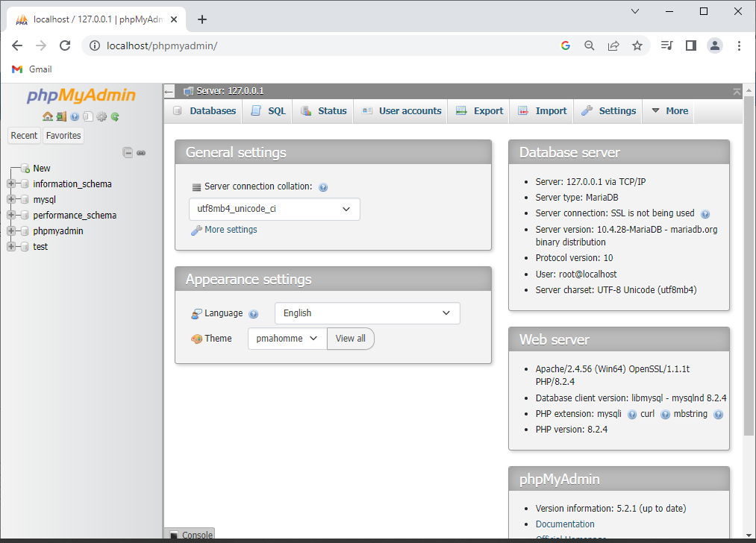
Task: Click the Home icon in phpMyAdmin sidebar
Action: pos(48,116)
